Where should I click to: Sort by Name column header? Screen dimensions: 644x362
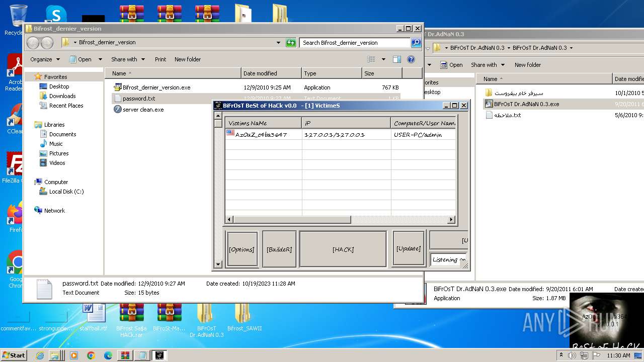173,73
